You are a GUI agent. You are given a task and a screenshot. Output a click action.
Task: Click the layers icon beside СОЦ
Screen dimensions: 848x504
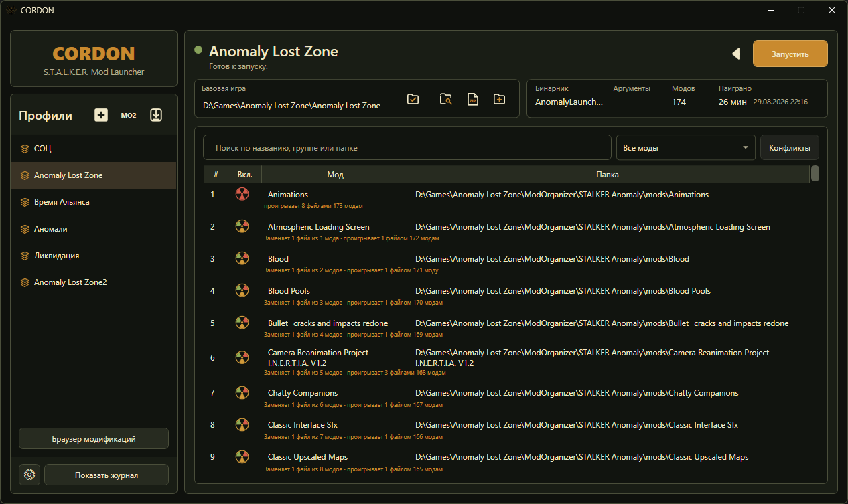point(25,149)
